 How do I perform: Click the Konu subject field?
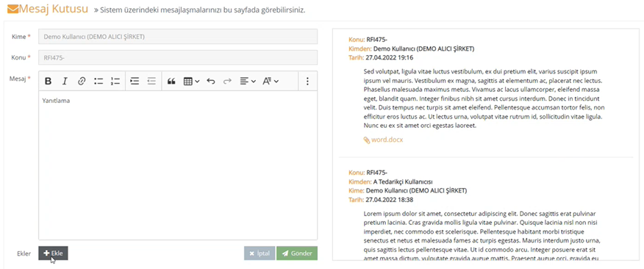(178, 57)
